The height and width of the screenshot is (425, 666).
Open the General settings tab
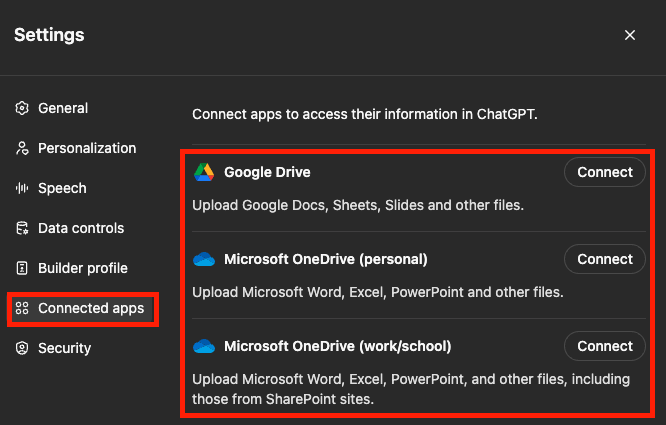tap(51, 108)
